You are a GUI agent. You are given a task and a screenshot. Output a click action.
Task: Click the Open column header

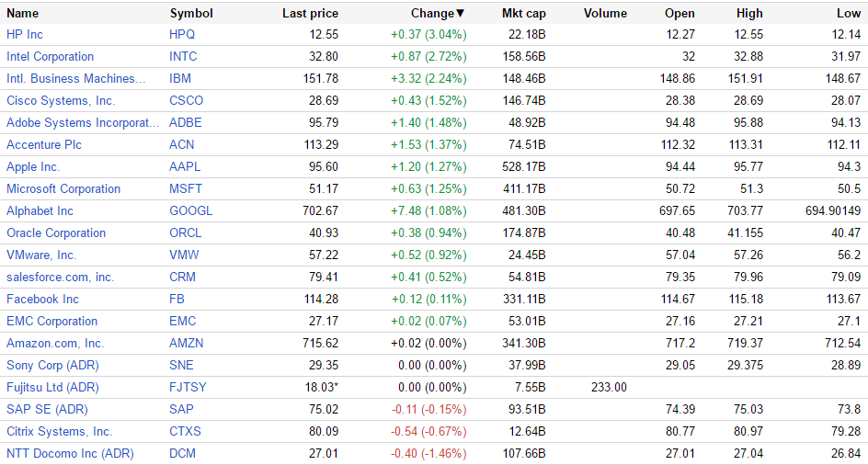tap(680, 14)
